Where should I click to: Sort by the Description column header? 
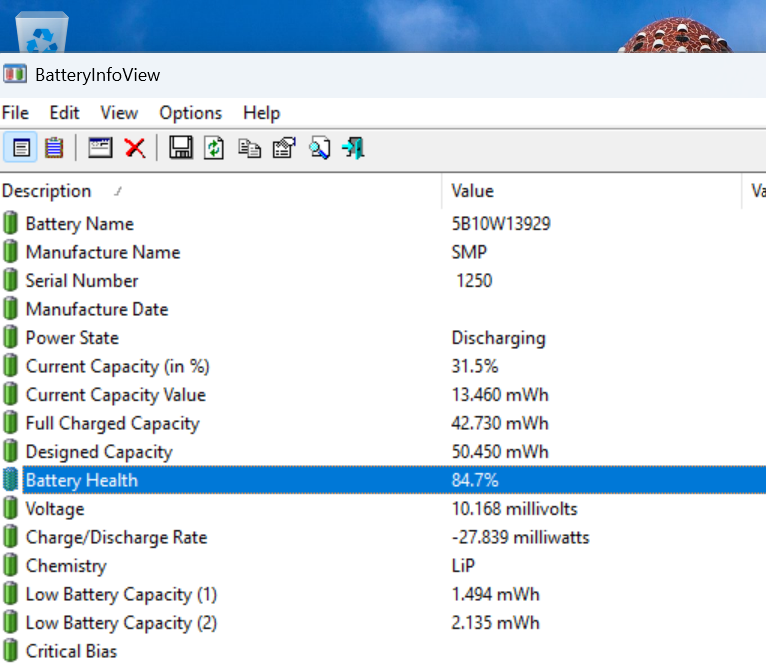click(221, 191)
